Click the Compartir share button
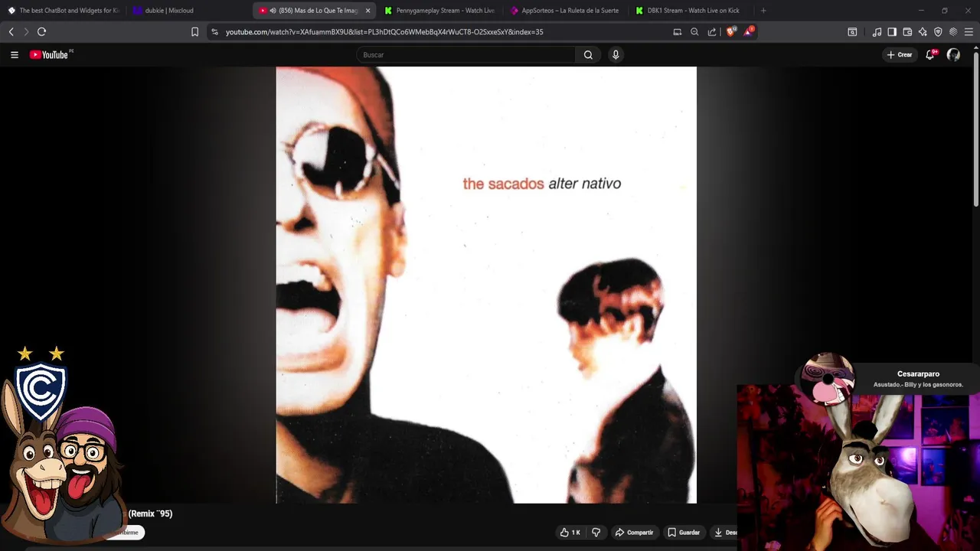 coord(635,532)
